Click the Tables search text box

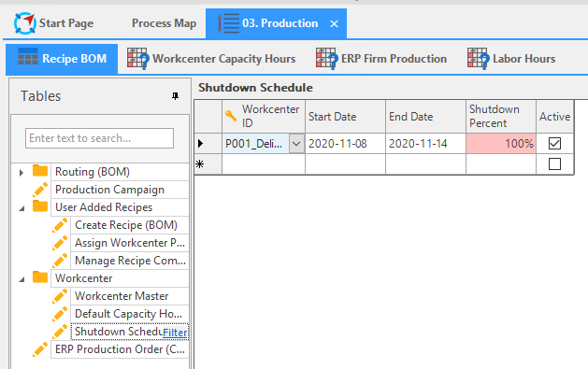pyautogui.click(x=99, y=138)
